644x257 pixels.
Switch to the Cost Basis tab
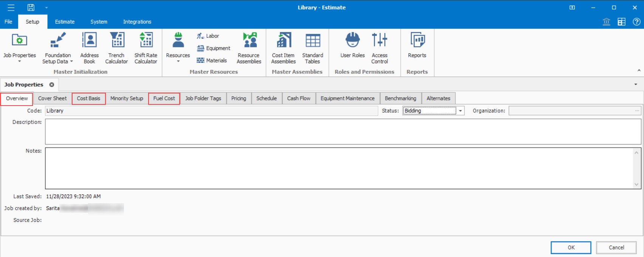pos(88,98)
